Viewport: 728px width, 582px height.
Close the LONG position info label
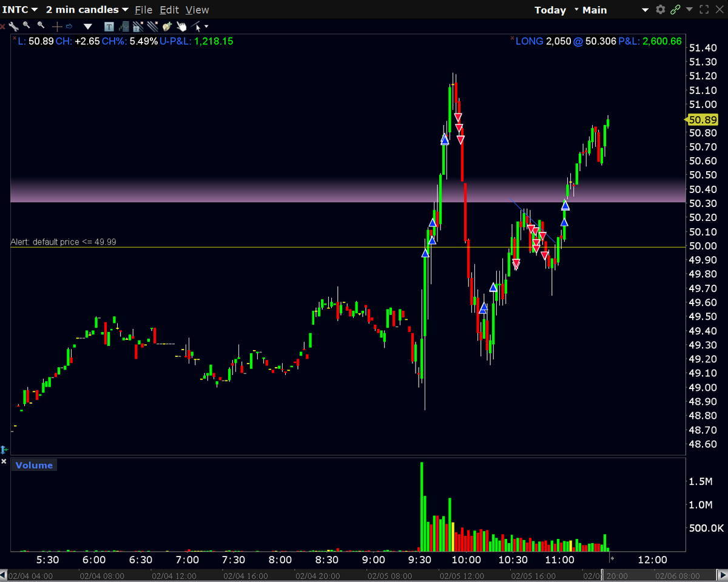512,38
